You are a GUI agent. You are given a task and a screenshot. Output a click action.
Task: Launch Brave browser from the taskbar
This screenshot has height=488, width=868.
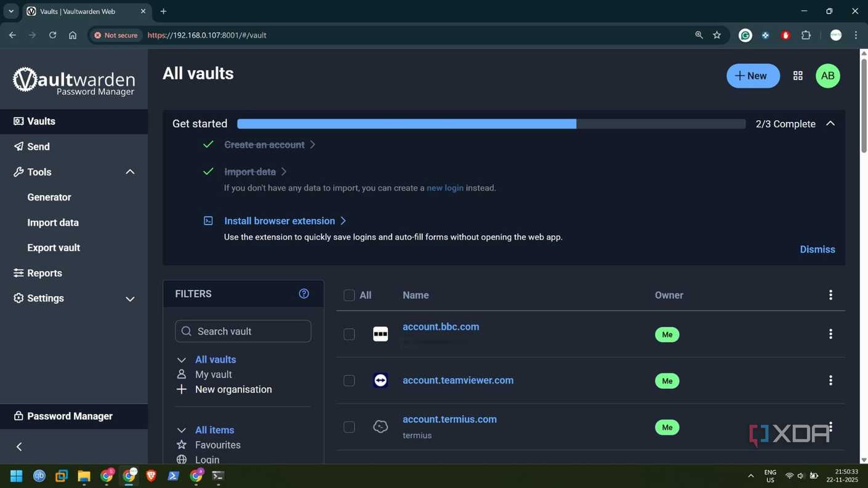[x=151, y=476]
